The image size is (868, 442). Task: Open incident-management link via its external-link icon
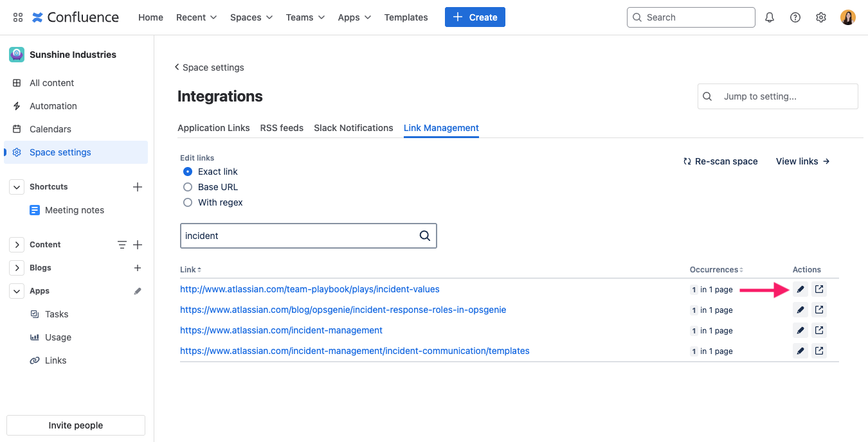[x=818, y=330]
